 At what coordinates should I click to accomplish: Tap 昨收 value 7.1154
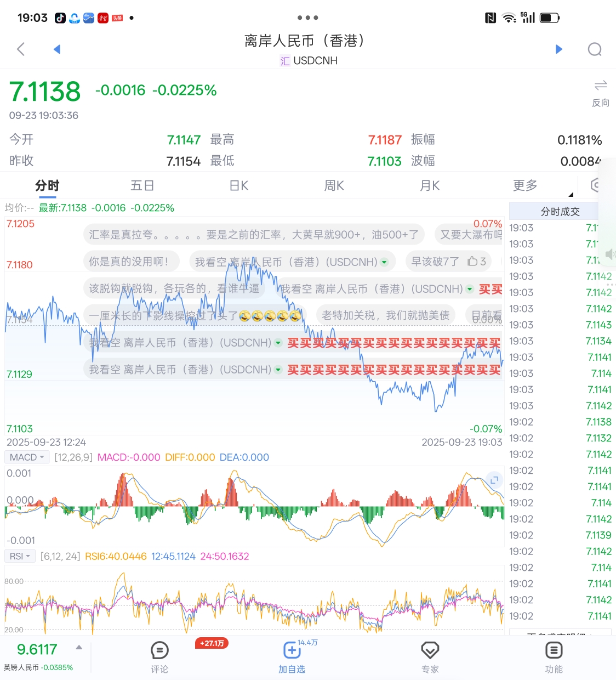(183, 161)
